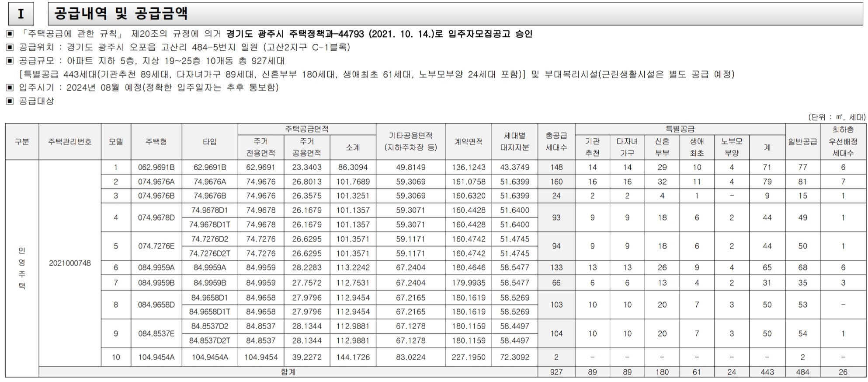Click the 주택형 cell '062.9691B'
868x382 pixels.
(156, 167)
